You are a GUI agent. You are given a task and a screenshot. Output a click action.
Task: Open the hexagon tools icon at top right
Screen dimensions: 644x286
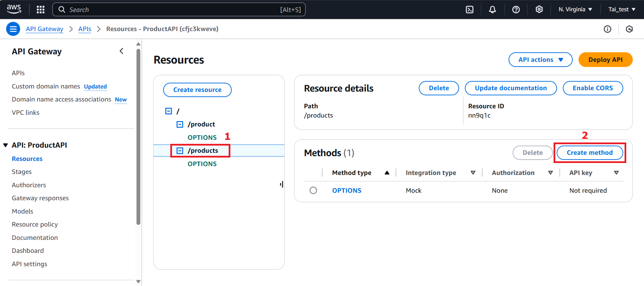[629, 29]
